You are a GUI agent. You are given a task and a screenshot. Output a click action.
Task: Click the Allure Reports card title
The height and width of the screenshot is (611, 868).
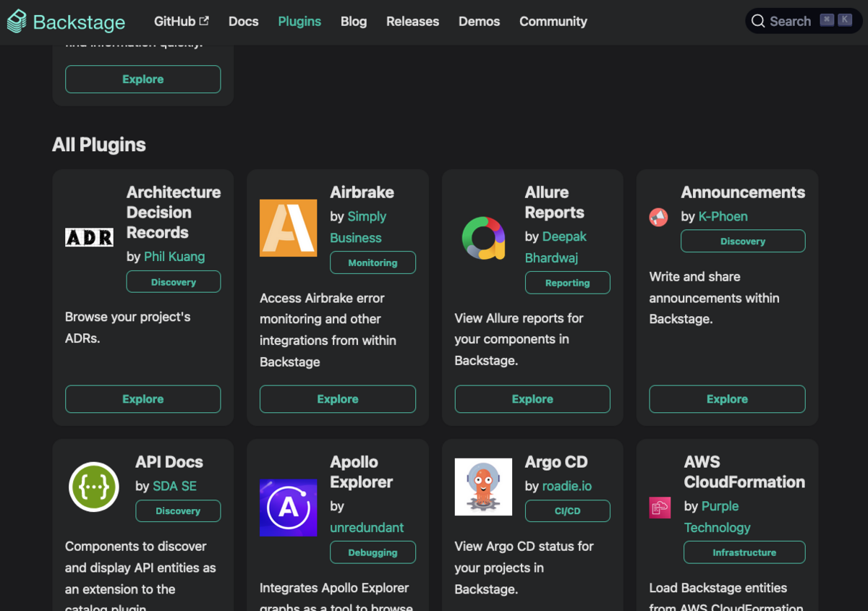(x=554, y=202)
